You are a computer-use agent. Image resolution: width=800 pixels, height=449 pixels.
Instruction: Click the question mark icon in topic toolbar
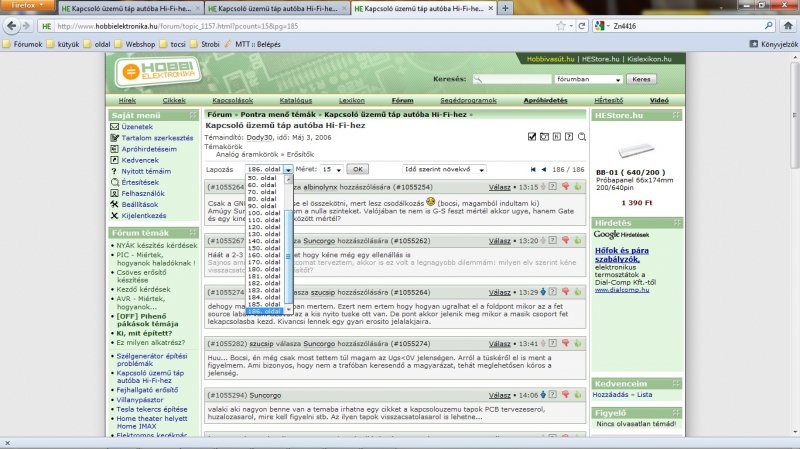[569, 137]
